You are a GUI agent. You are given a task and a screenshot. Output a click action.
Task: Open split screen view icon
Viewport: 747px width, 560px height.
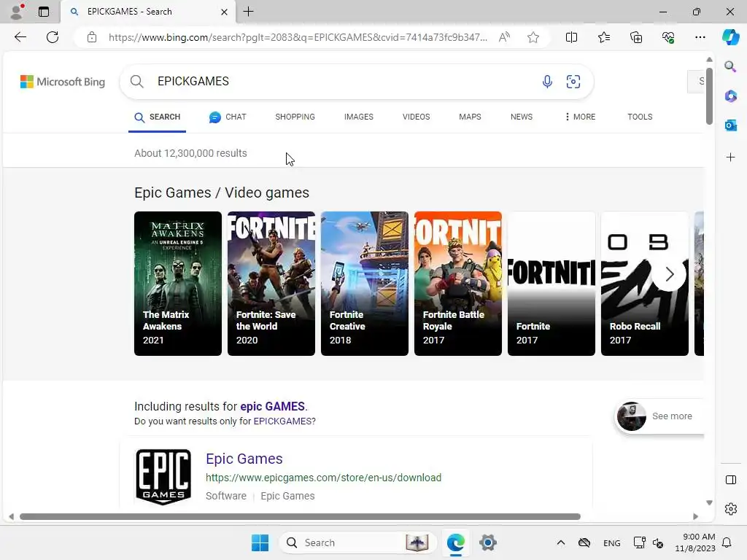tap(571, 37)
